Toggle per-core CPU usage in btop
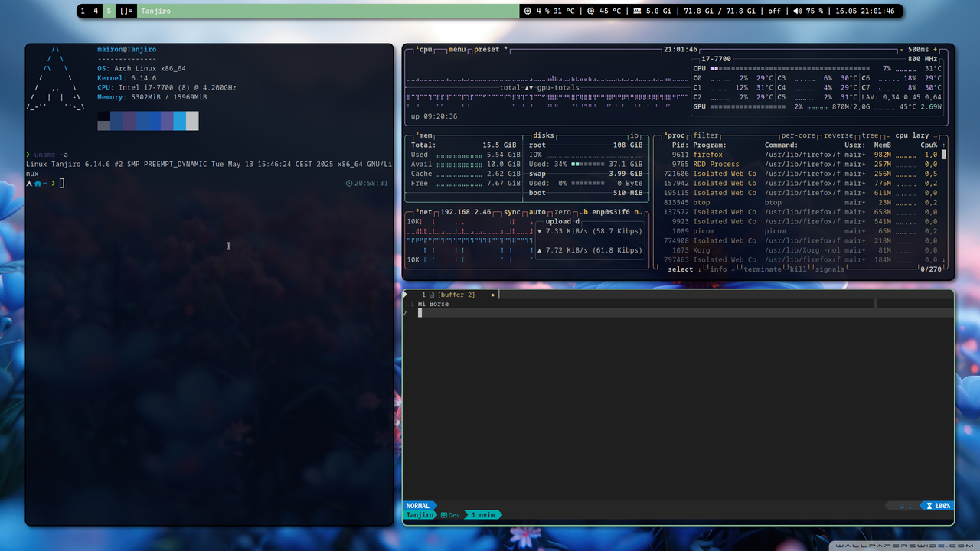The height and width of the screenshot is (551, 980). click(800, 135)
